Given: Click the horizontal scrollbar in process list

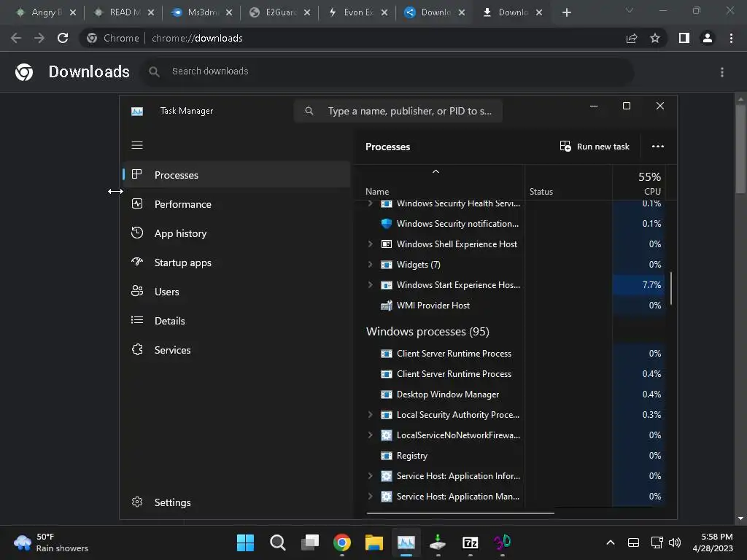Looking at the screenshot, I should (460, 513).
